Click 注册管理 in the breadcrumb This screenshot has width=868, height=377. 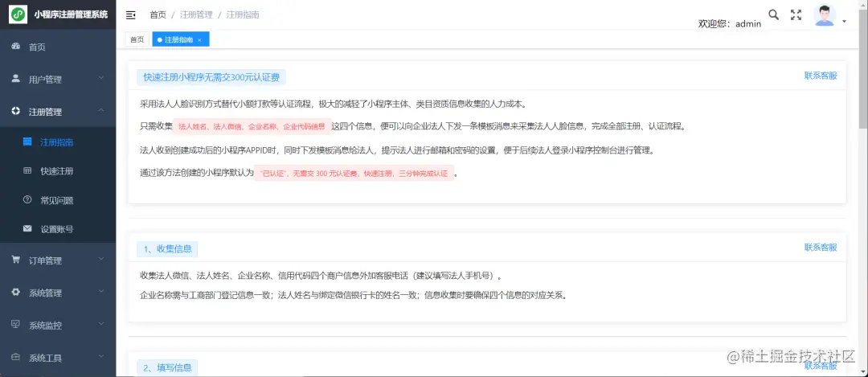[x=196, y=15]
